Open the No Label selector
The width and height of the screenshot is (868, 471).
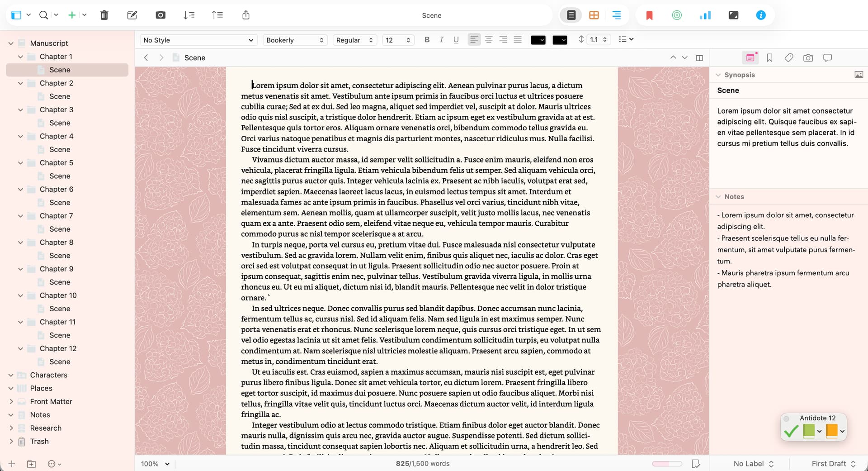pos(753,464)
